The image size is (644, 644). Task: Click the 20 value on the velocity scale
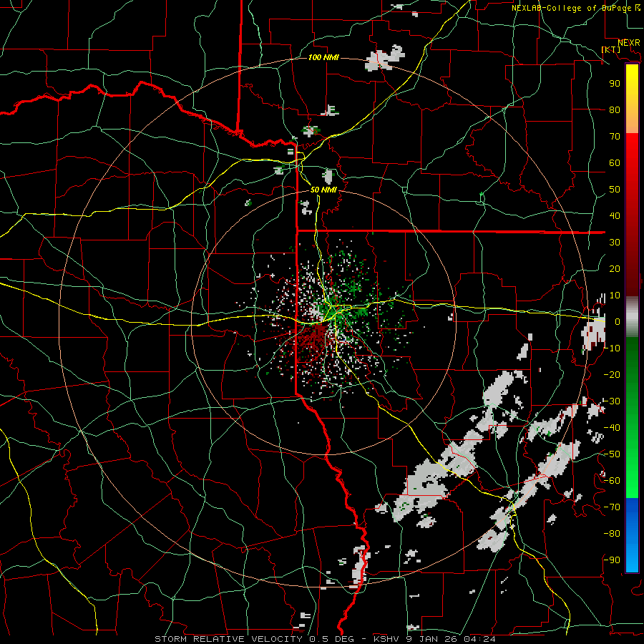(x=615, y=268)
